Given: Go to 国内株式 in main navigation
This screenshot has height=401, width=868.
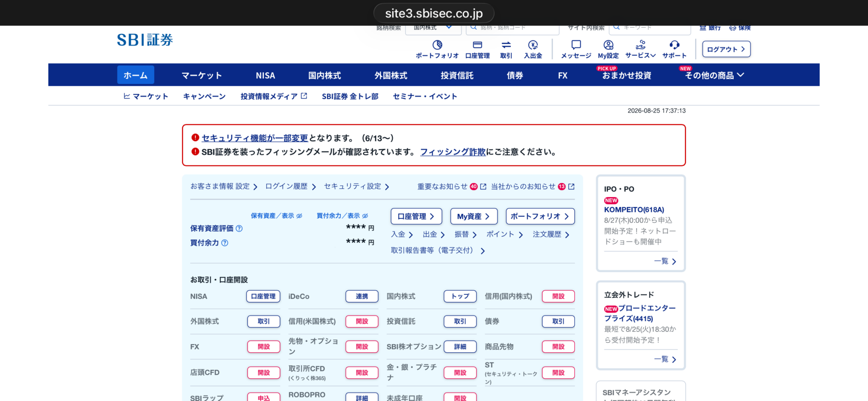Looking at the screenshot, I should 325,75.
